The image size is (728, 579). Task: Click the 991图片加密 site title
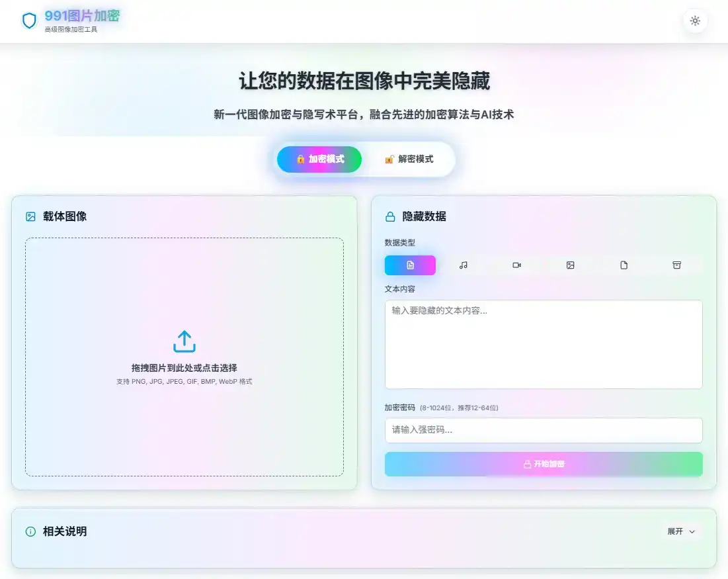pyautogui.click(x=81, y=17)
